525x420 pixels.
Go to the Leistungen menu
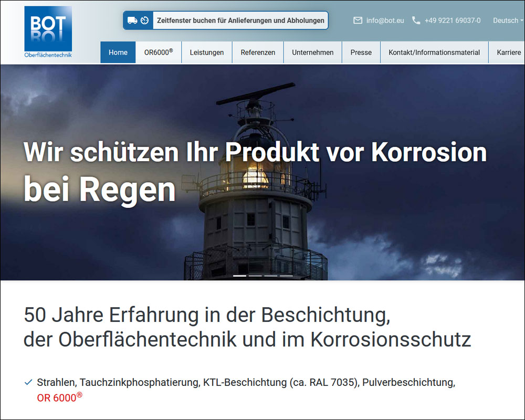coord(207,52)
